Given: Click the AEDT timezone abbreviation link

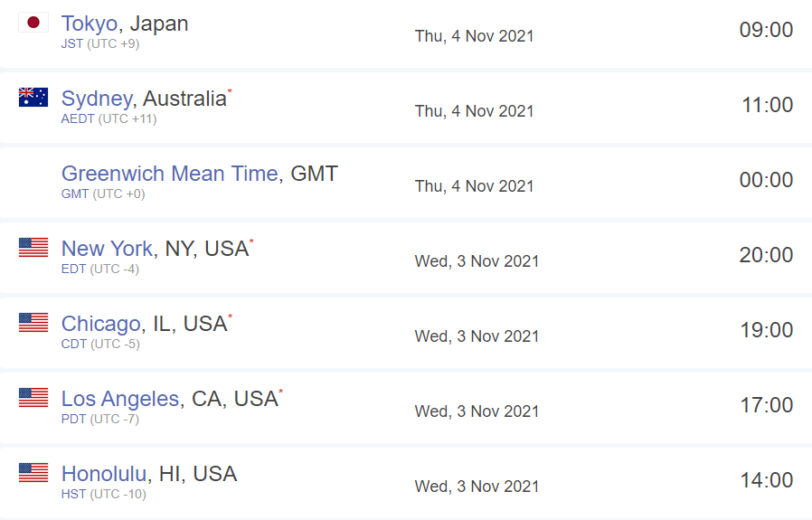Looking at the screenshot, I should (78, 118).
